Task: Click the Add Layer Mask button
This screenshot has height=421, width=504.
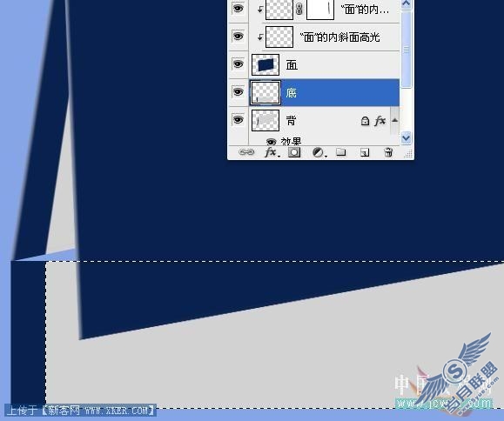Action: click(x=294, y=152)
